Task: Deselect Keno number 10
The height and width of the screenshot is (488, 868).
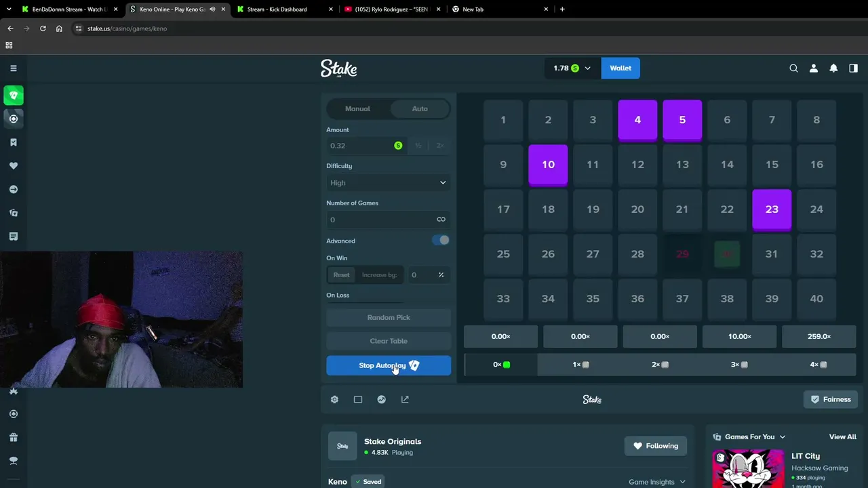Action: 548,165
